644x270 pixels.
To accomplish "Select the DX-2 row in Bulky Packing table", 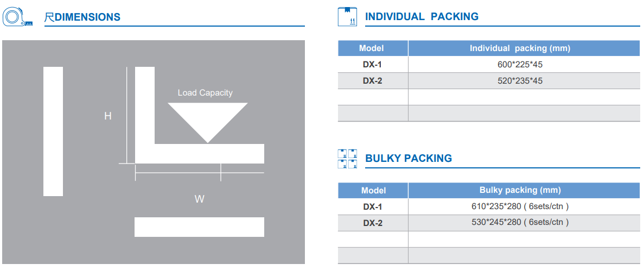I will pyautogui.click(x=372, y=223).
